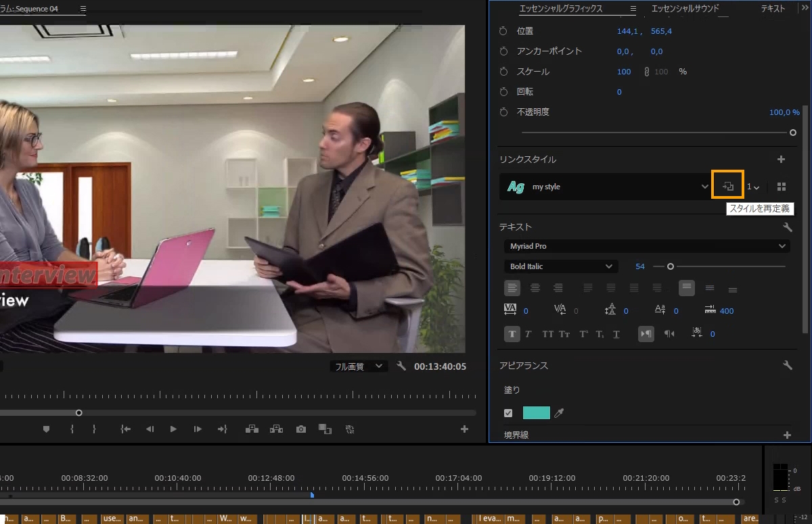Open the text section wrench settings
The width and height of the screenshot is (812, 524).
pyautogui.click(x=787, y=227)
